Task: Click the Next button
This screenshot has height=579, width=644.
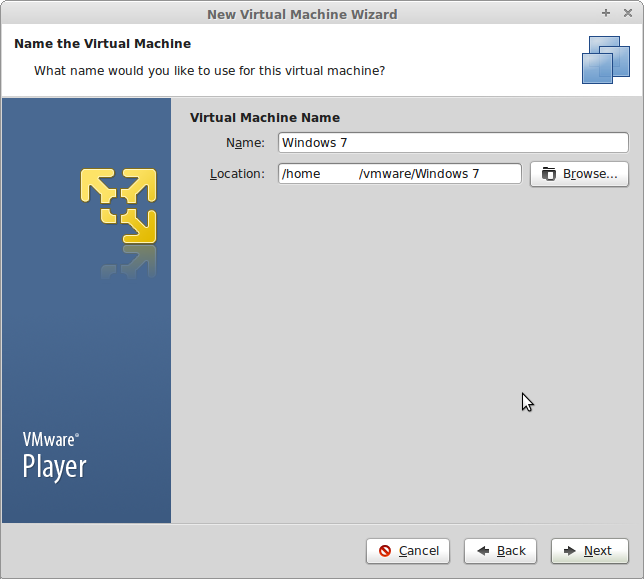Action: [589, 551]
